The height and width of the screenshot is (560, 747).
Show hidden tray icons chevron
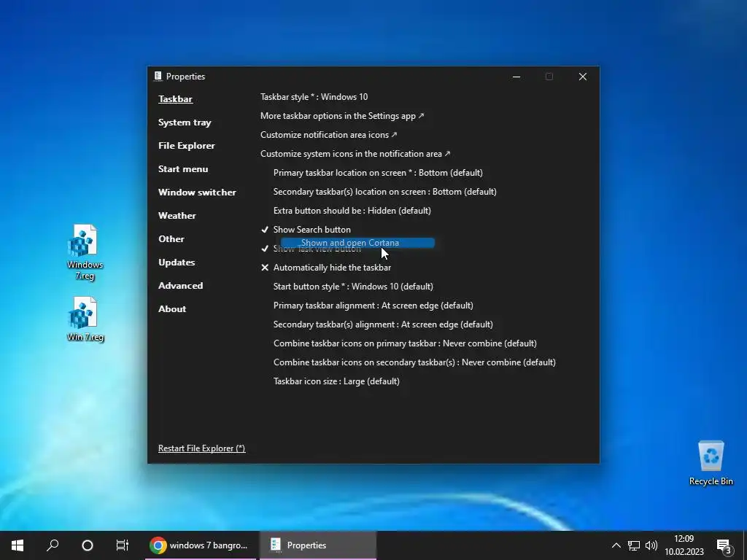(x=616, y=545)
